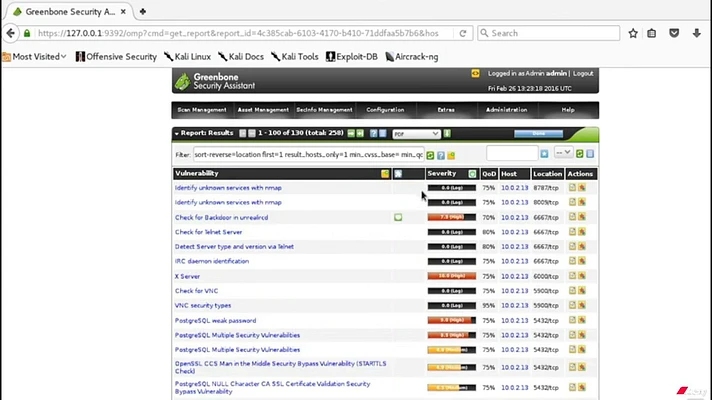Click the blue Done progress bar
The image size is (712, 400).
[x=539, y=133]
